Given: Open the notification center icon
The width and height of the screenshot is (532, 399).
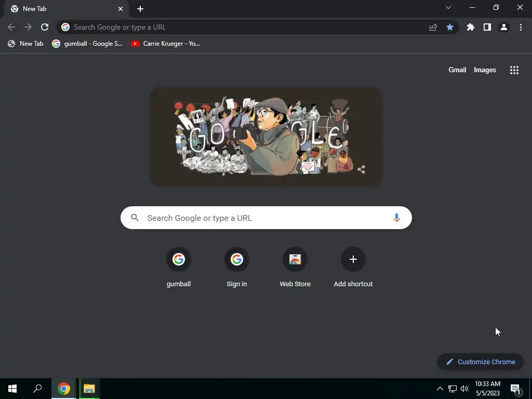Looking at the screenshot, I should point(516,389).
